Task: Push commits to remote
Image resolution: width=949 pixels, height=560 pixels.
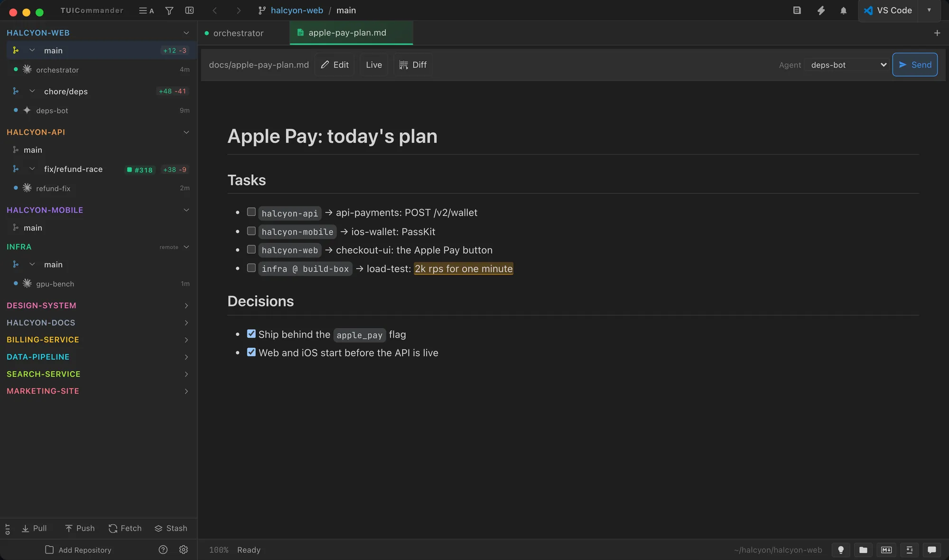Action: coord(80,528)
